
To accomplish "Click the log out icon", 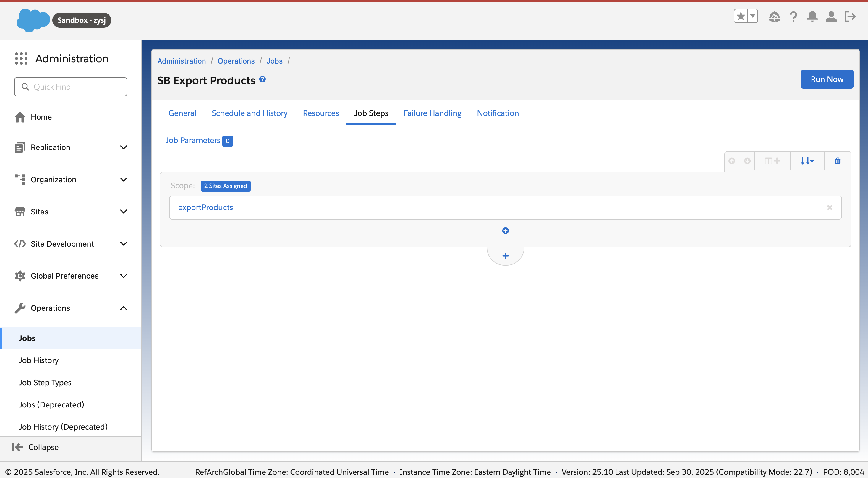I will [x=850, y=17].
